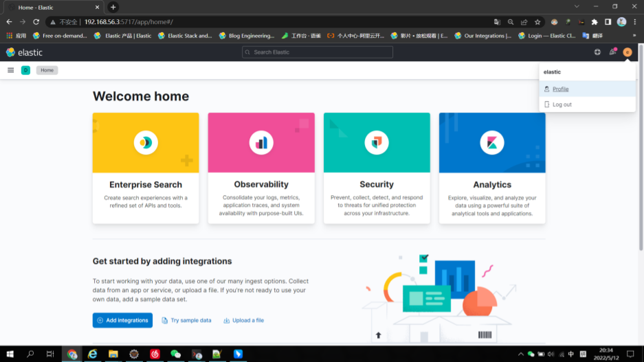Open the newsfeed notifications icon

[612, 52]
